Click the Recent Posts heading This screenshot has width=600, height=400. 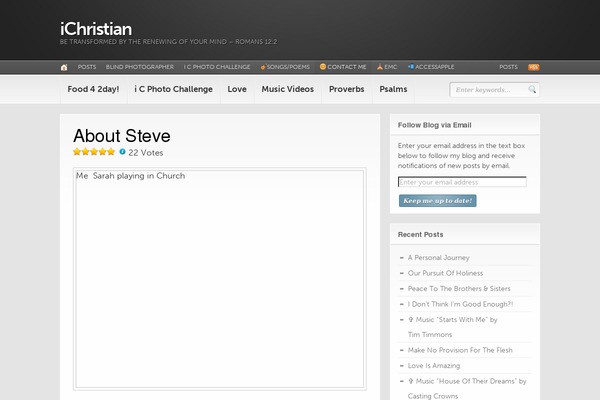(x=421, y=234)
